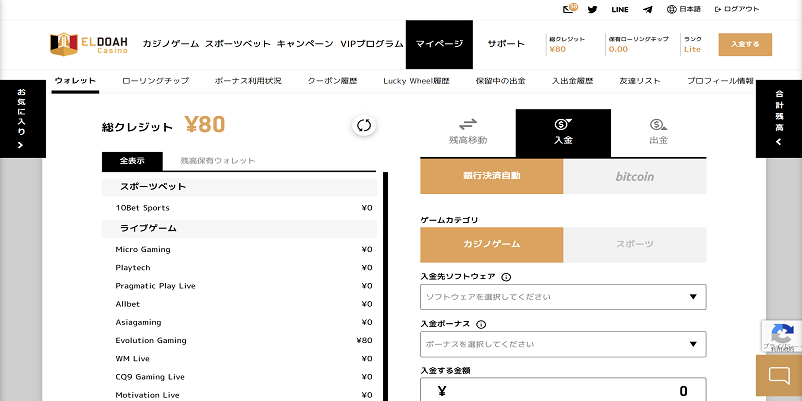Image resolution: width=802 pixels, height=401 pixels.
Task: Open the 出金 withdrawal tab
Action: [x=658, y=132]
